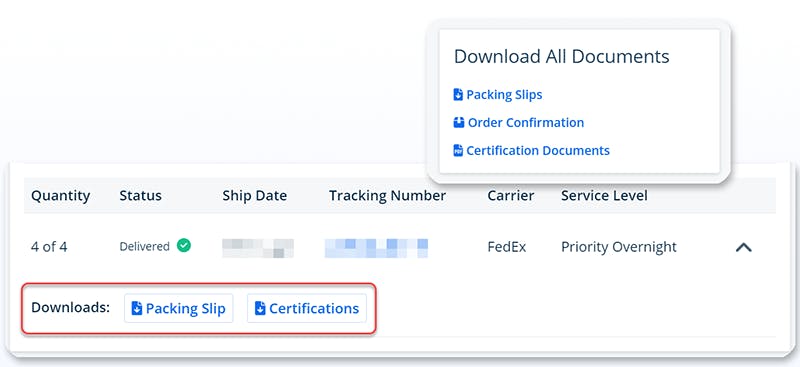Click the Ship Date column header

[255, 195]
